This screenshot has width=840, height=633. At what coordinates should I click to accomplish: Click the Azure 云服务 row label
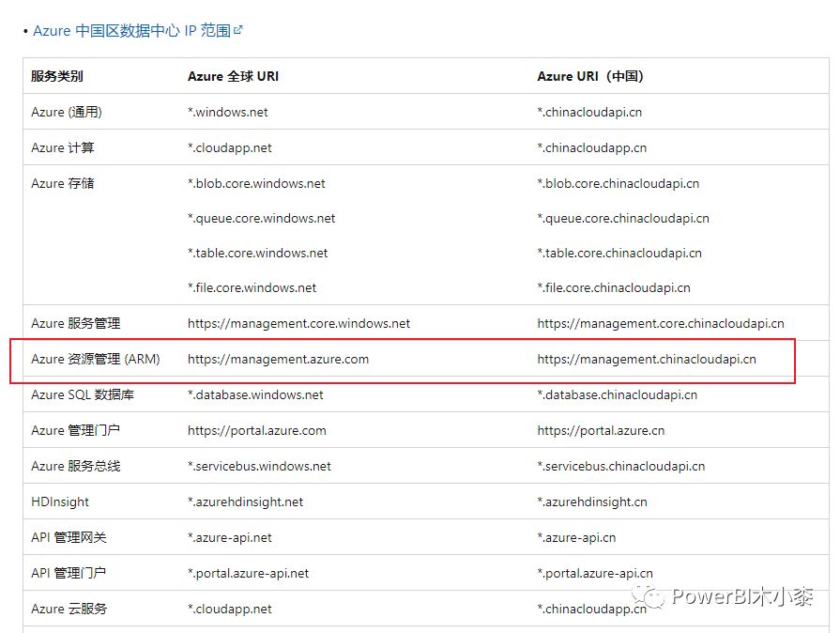69,609
